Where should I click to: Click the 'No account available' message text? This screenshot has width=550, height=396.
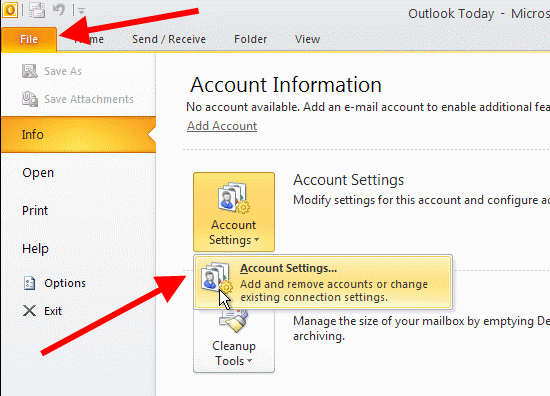tap(368, 107)
